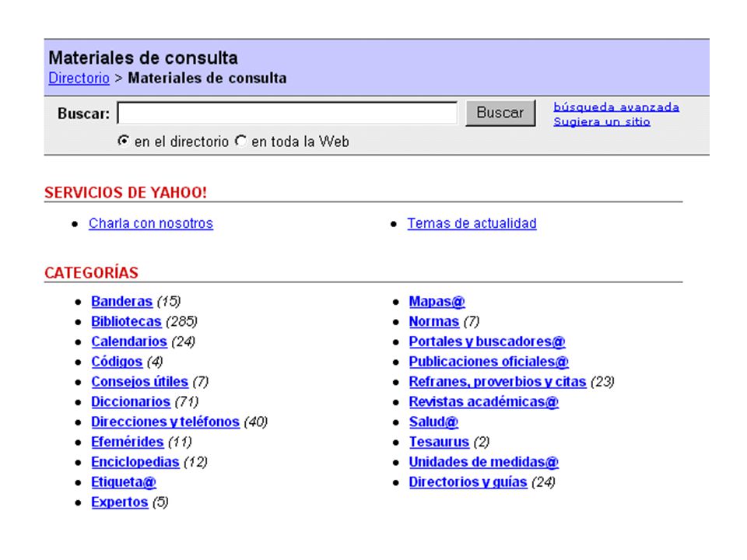747x560 pixels.
Task: Open the Expertos category
Action: coord(120,502)
